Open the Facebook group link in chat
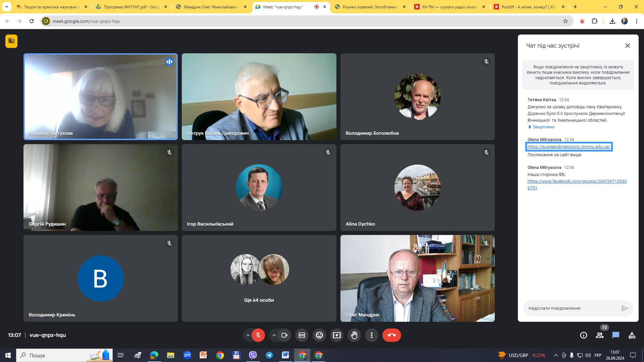Image resolution: width=644 pixels, height=362 pixels. coord(577,181)
